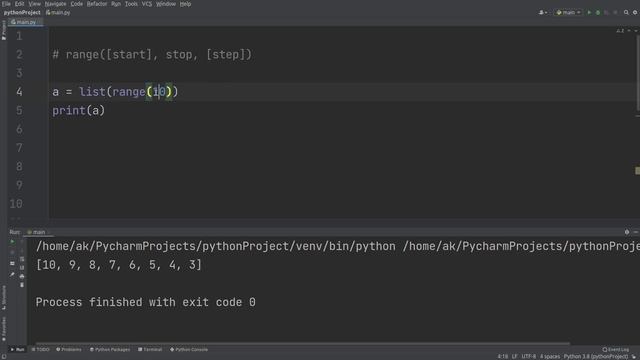Image resolution: width=640 pixels, height=360 pixels.
Task: Open the Tools menu
Action: 131,4
